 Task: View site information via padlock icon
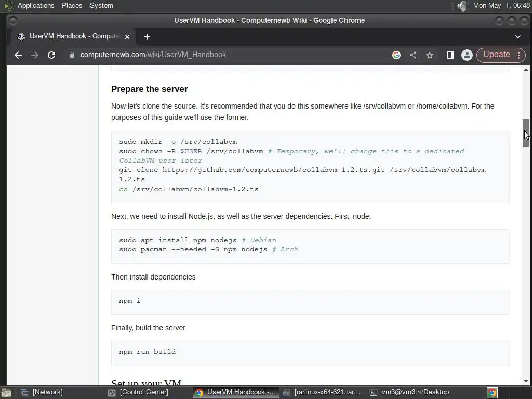pos(72,55)
